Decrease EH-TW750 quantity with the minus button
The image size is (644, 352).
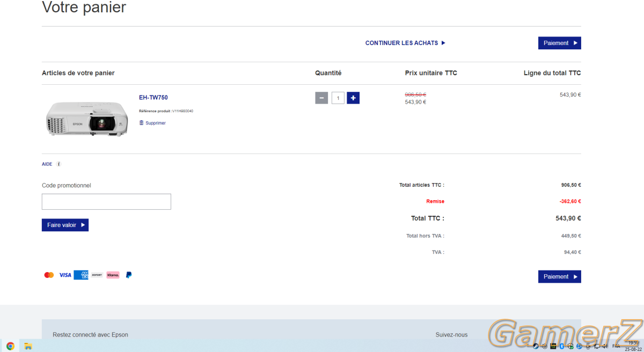click(321, 98)
